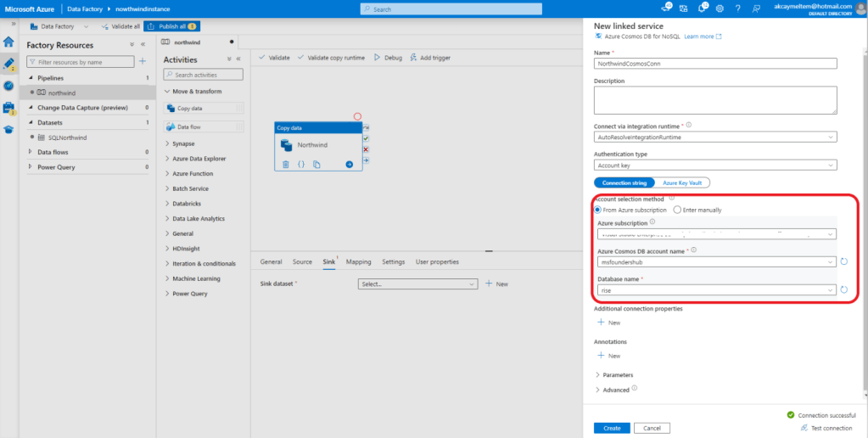Viewport: 868px width, 438px height.
Task: Switch to the Mapping tab
Action: (358, 262)
